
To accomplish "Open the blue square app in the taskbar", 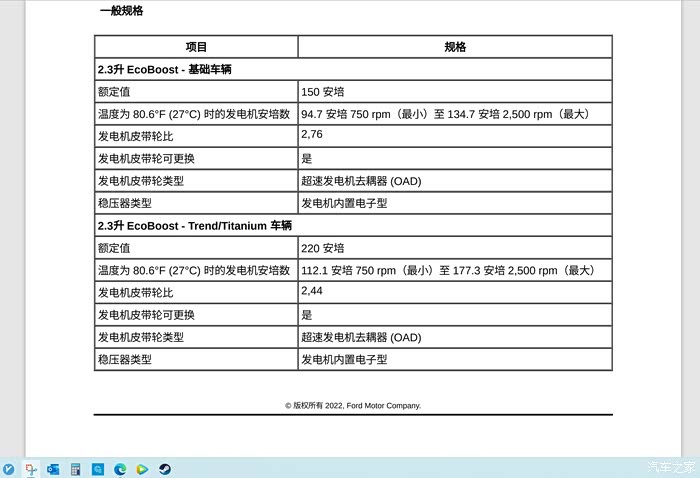I will 98,469.
